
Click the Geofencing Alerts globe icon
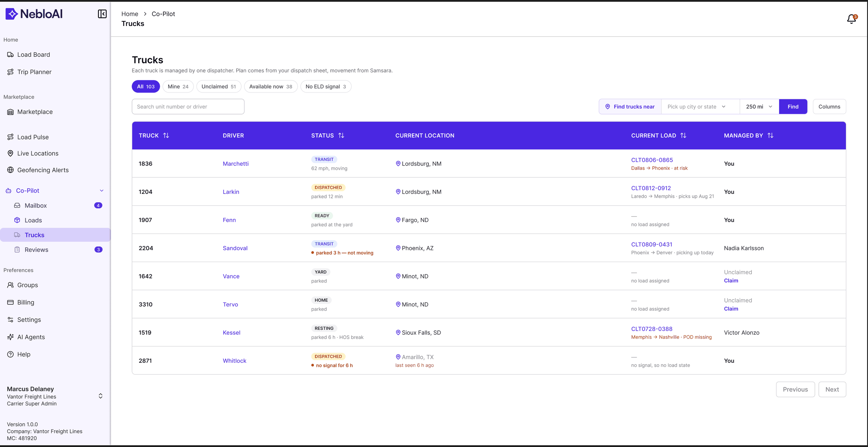(x=10, y=170)
